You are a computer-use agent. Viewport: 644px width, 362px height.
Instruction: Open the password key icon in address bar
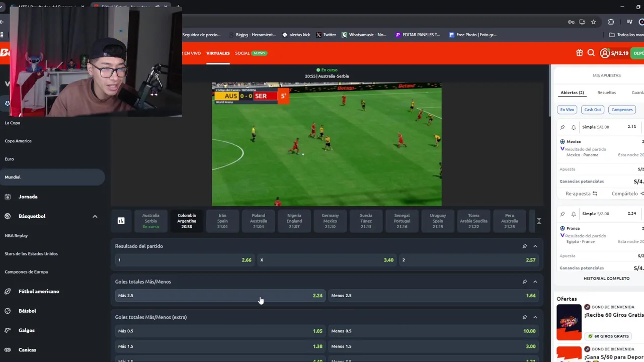point(571,22)
